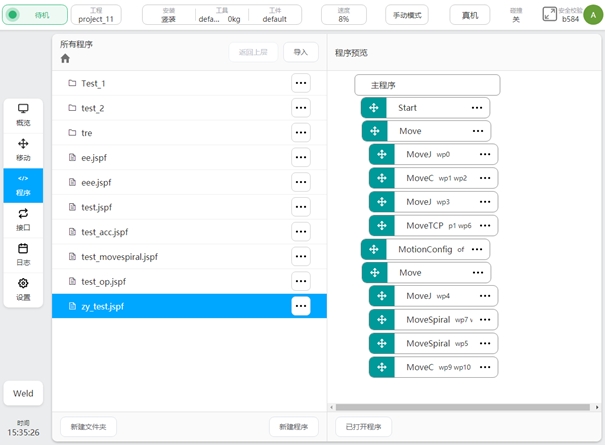The image size is (605, 445).
Task: Toggle the 待机 standby status indicator
Action: click(35, 15)
